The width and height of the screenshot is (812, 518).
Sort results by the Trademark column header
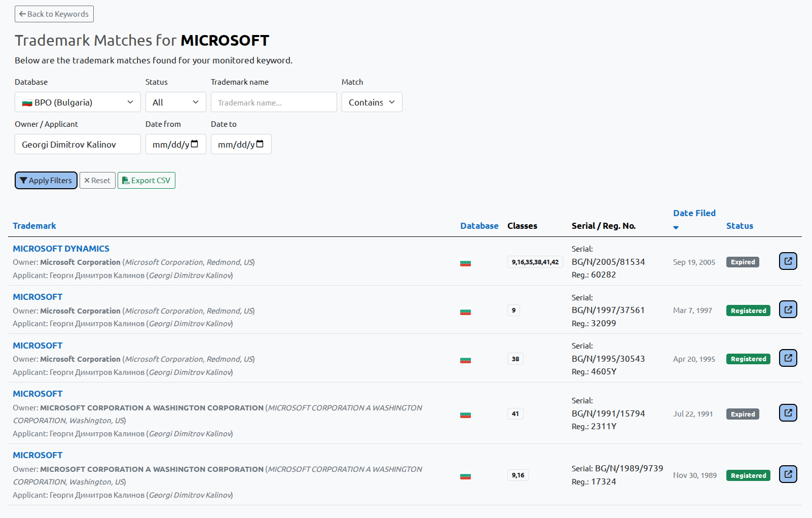point(34,225)
